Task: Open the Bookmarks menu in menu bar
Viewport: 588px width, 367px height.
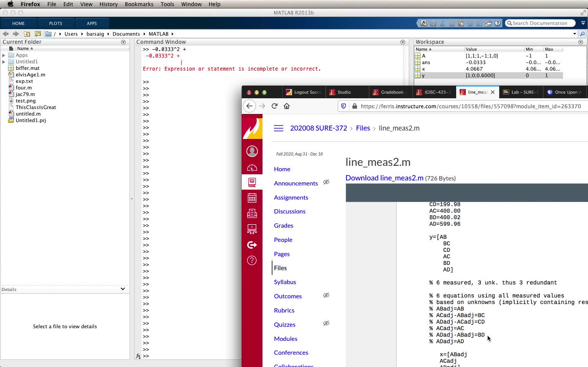Action: (x=139, y=4)
